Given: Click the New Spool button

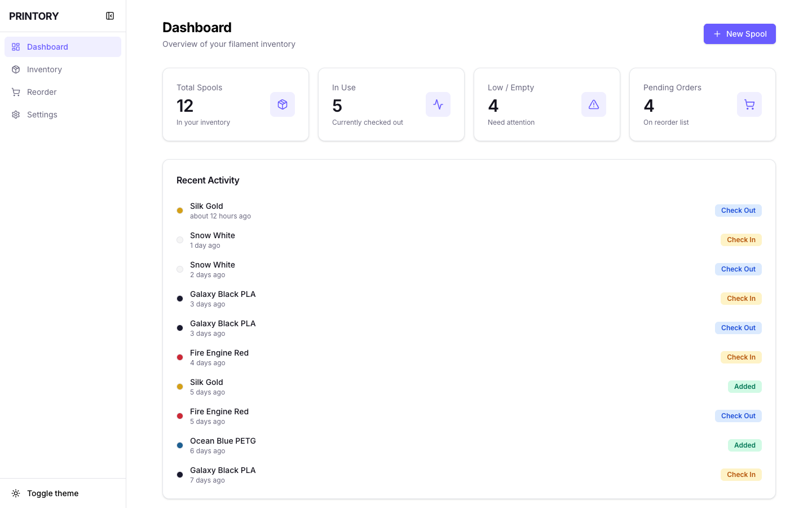Looking at the screenshot, I should click(739, 34).
